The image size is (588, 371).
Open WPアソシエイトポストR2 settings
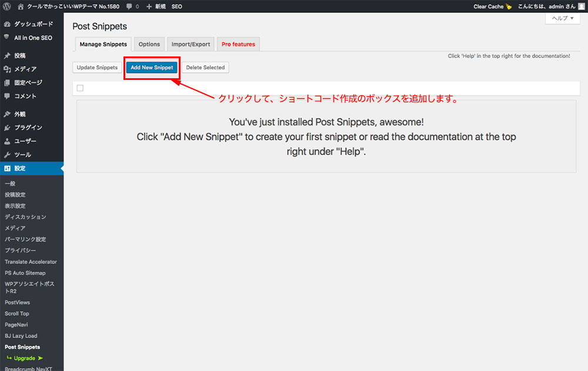point(29,288)
